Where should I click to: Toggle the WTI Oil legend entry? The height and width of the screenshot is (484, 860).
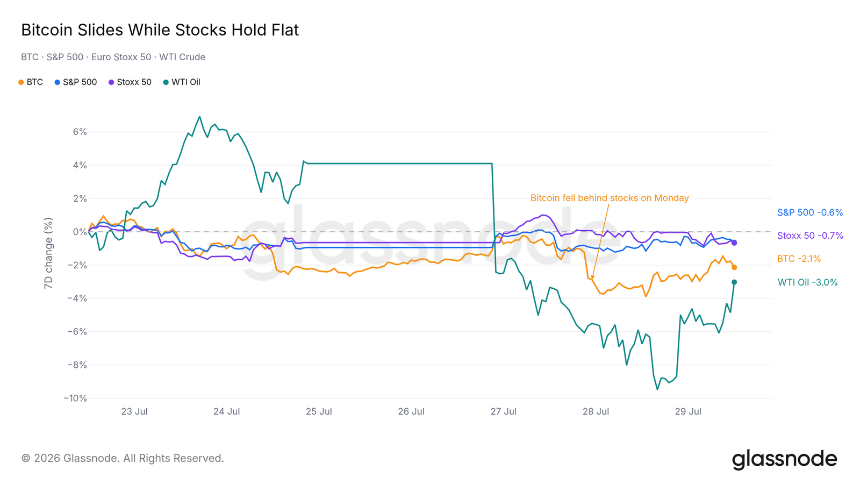coord(182,82)
